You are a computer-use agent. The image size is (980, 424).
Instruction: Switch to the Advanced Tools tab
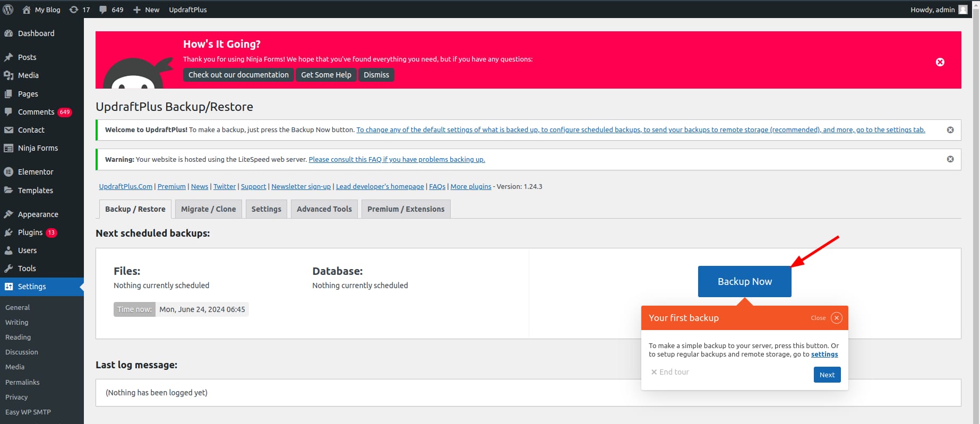[324, 209]
